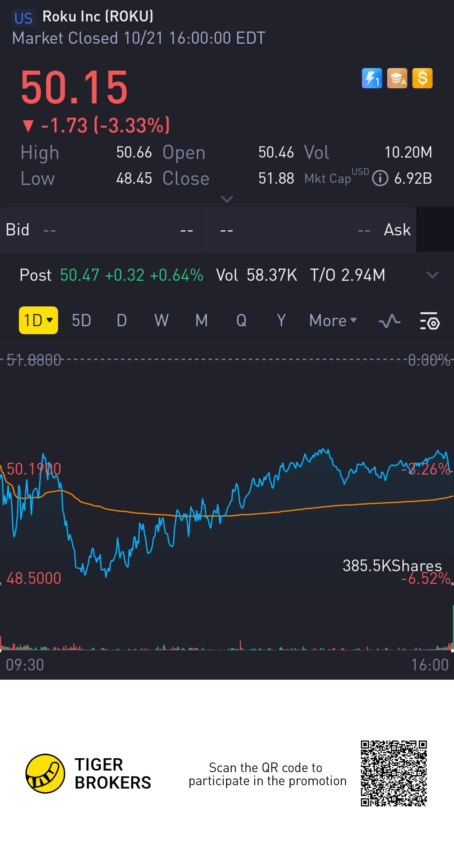Tap the Low value 48.45
The width and height of the screenshot is (454, 868).
pyautogui.click(x=134, y=178)
